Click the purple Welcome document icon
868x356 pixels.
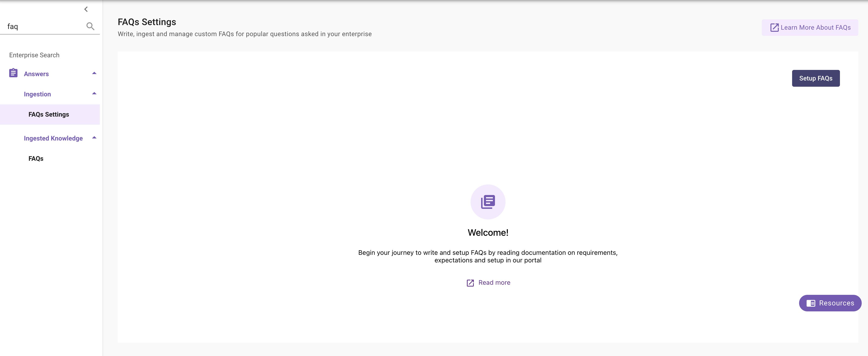pos(488,202)
